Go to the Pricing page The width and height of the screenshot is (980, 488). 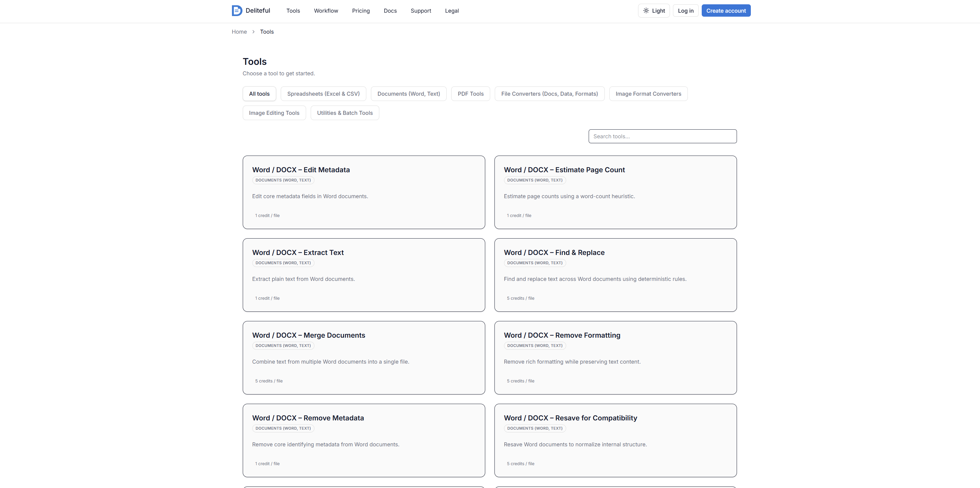[x=361, y=10]
